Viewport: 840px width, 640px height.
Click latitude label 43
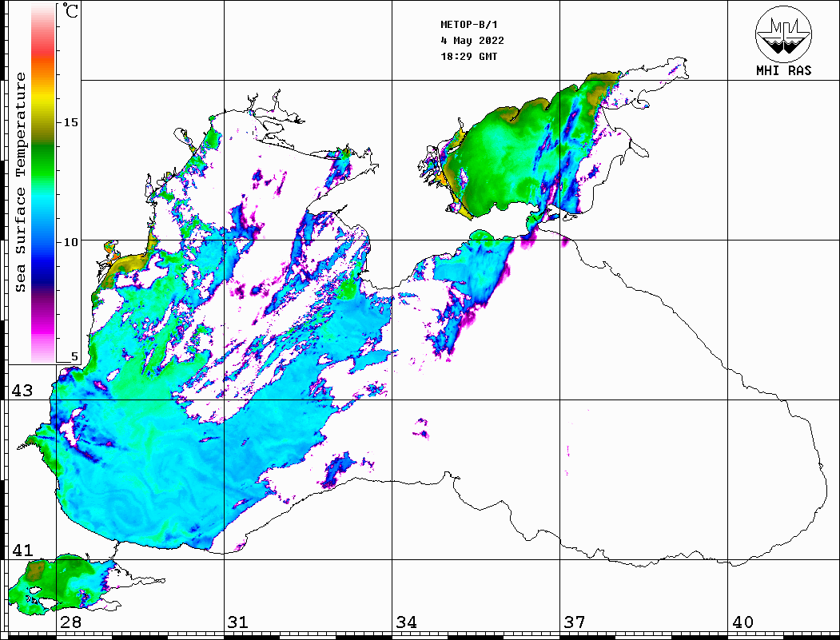tap(22, 391)
